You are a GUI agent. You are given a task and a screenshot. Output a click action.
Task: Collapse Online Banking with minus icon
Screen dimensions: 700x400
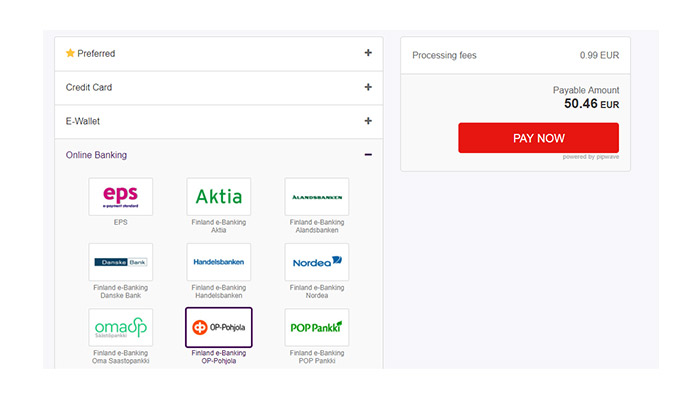coord(368,155)
